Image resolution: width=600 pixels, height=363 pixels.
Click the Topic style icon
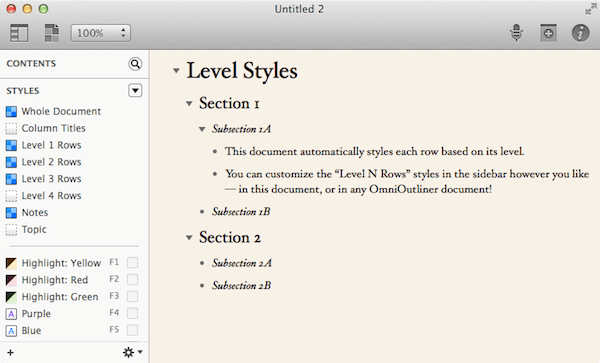tap(11, 230)
